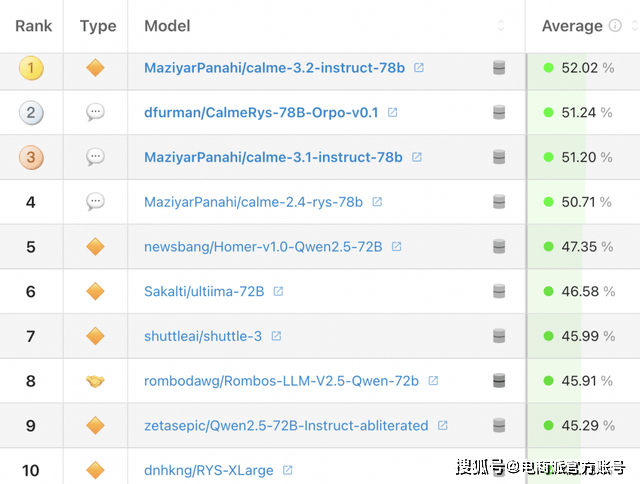Click orange diamond type icon in rank 9 row
The width and height of the screenshot is (640, 484).
coord(96,426)
